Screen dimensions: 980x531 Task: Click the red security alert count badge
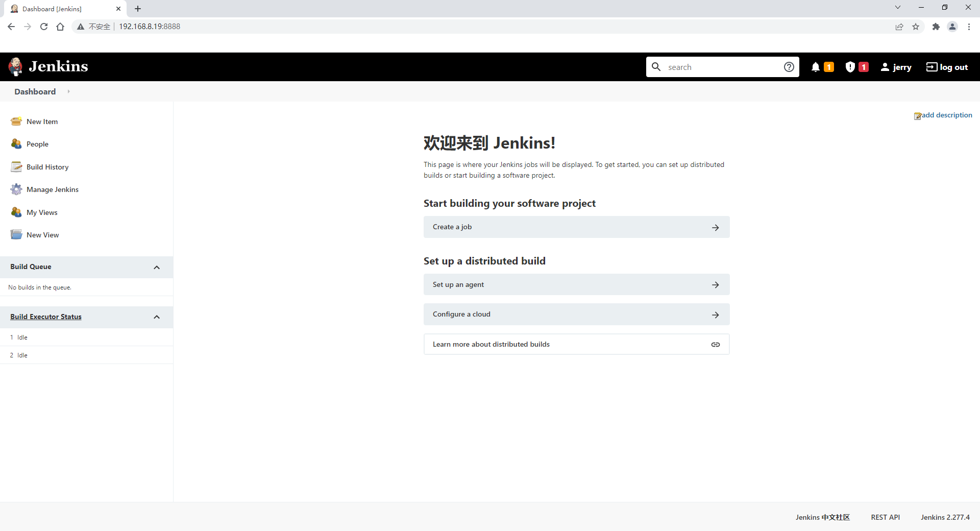pos(864,67)
